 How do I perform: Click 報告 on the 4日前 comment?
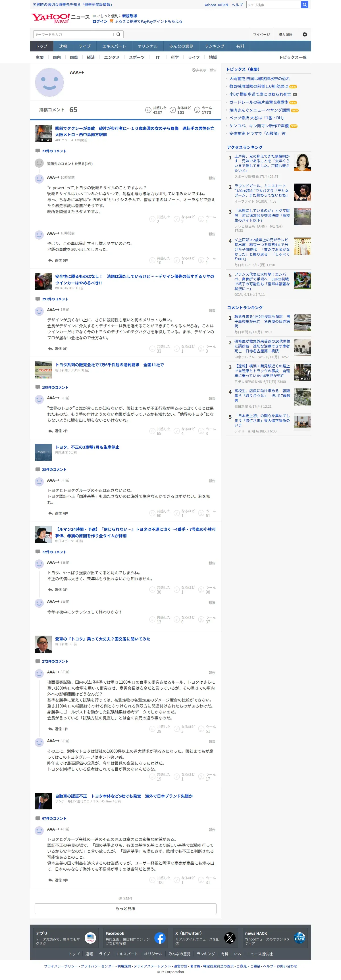212,830
